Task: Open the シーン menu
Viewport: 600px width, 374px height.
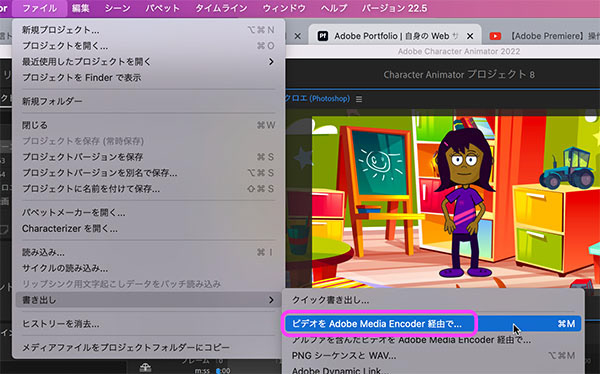Action: point(117,8)
